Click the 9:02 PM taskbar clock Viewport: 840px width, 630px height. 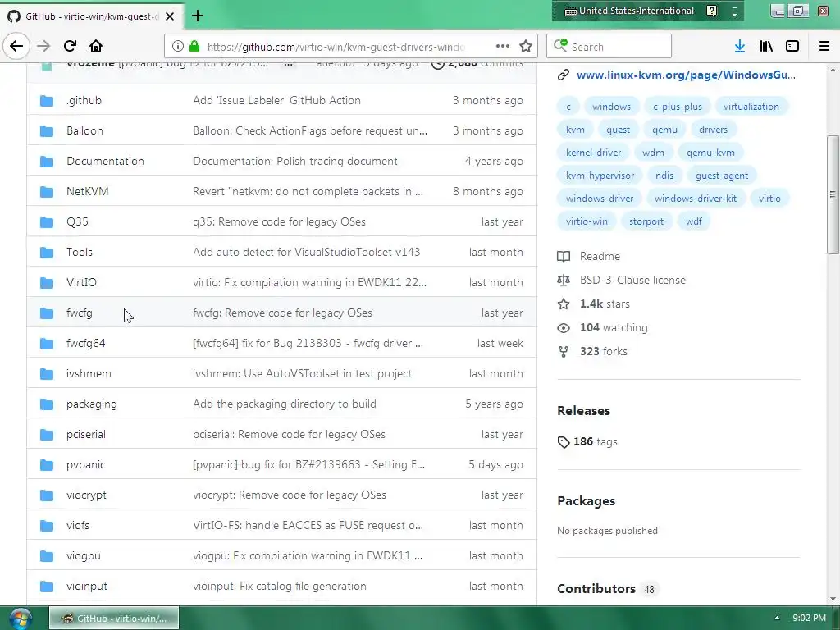tap(809, 618)
